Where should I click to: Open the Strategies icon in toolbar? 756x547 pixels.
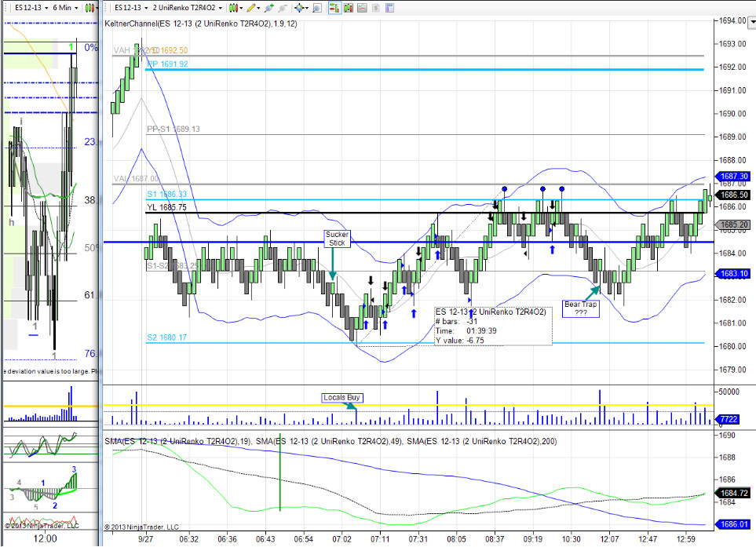coord(362,8)
